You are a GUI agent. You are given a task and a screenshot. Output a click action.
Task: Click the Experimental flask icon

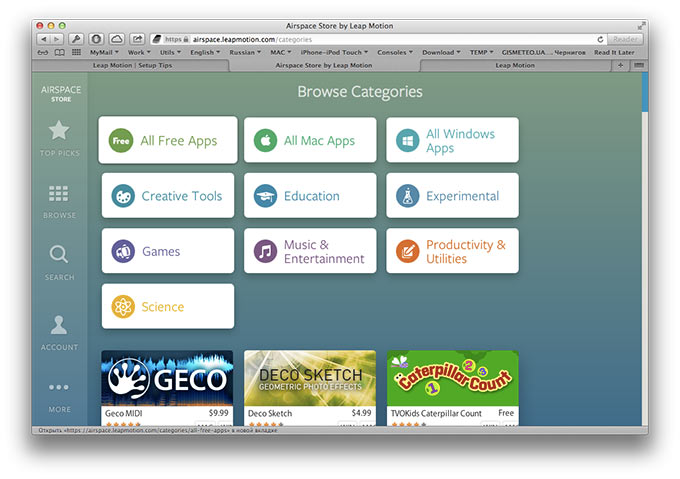click(408, 196)
